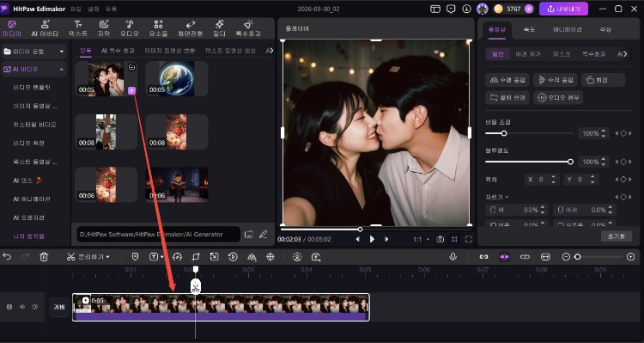Select the 마스크 mask sub-tab
This screenshot has width=644, height=343.
[x=562, y=54]
